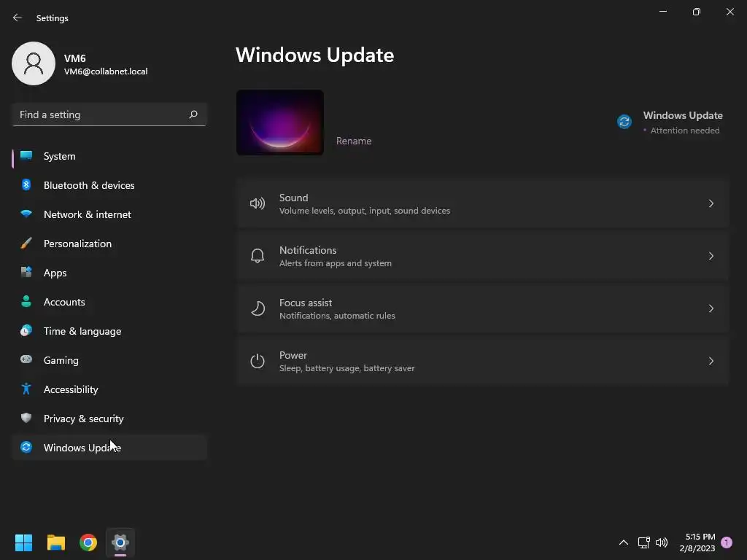The image size is (747, 560).
Task: Open the Windows Start menu
Action: tap(23, 542)
